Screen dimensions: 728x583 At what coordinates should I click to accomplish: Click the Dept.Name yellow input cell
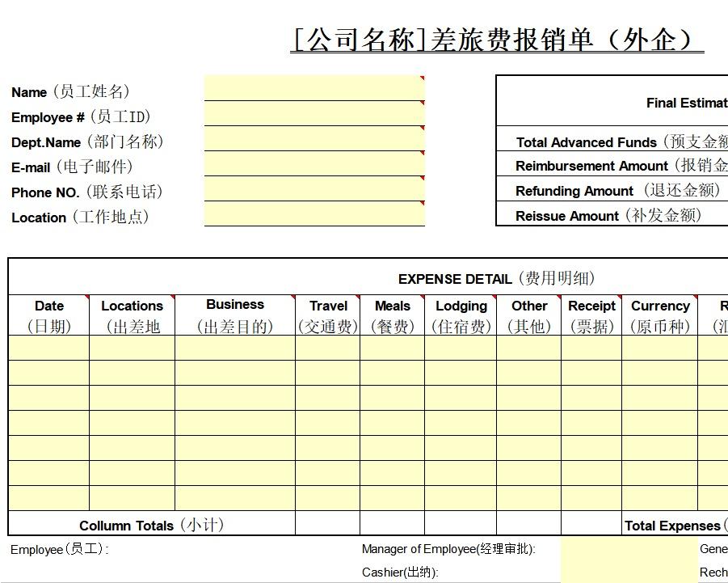314,139
